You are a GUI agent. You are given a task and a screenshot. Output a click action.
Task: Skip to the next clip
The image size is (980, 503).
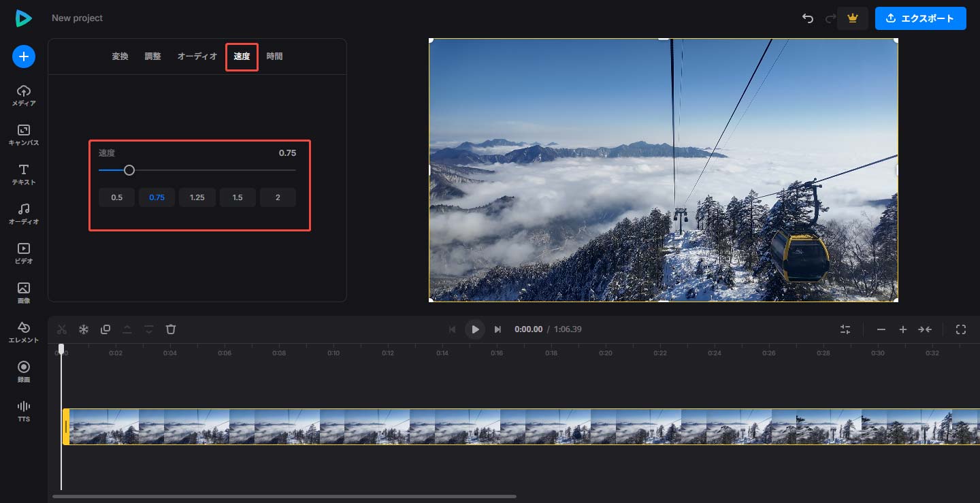point(497,329)
